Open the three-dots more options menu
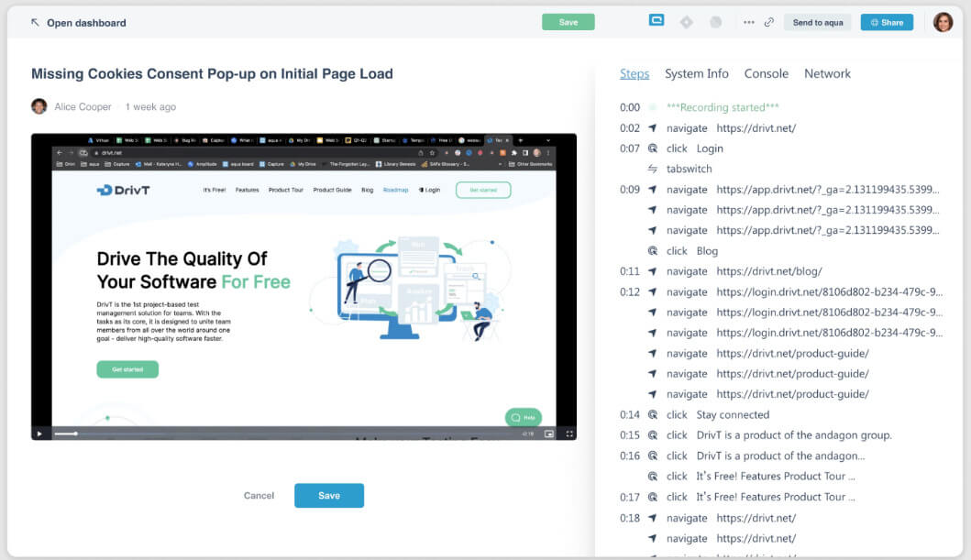The height and width of the screenshot is (560, 971). coord(749,23)
